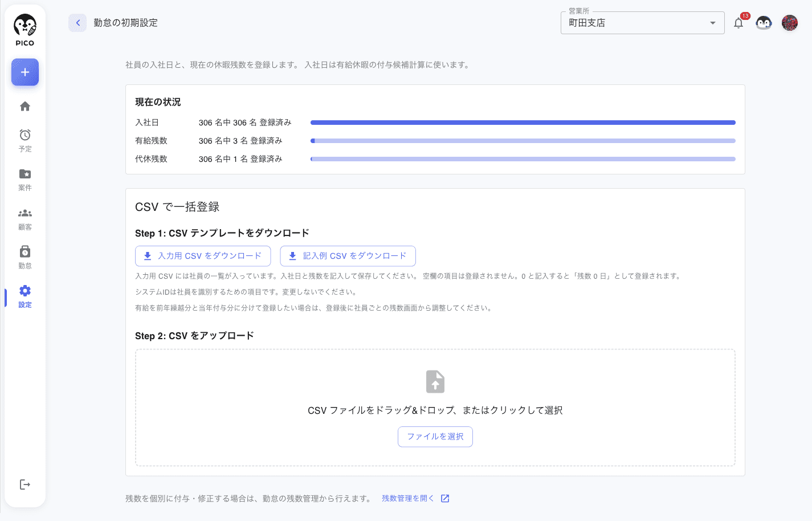Click the 有給残数 row label
The width and height of the screenshot is (812, 521).
tap(151, 141)
